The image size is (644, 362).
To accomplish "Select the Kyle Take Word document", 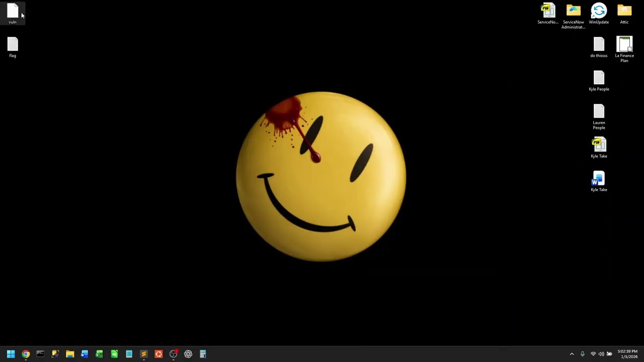I will [x=599, y=182].
